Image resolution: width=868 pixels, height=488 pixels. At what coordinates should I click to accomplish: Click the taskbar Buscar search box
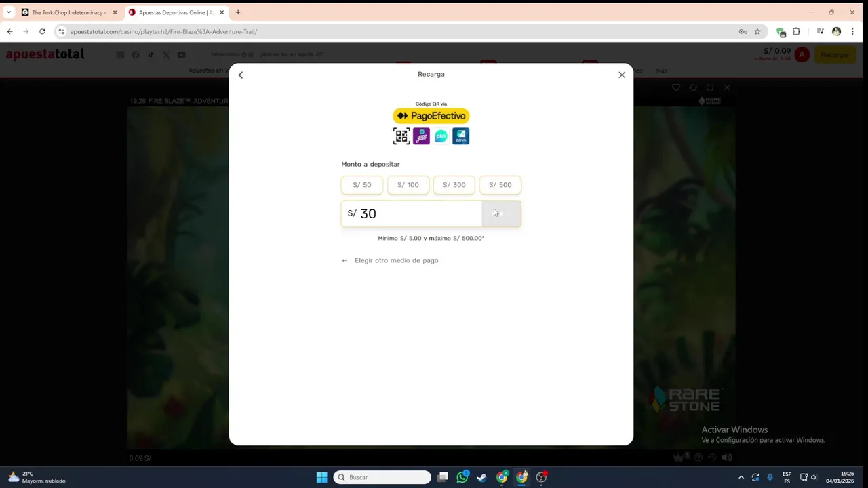382,477
